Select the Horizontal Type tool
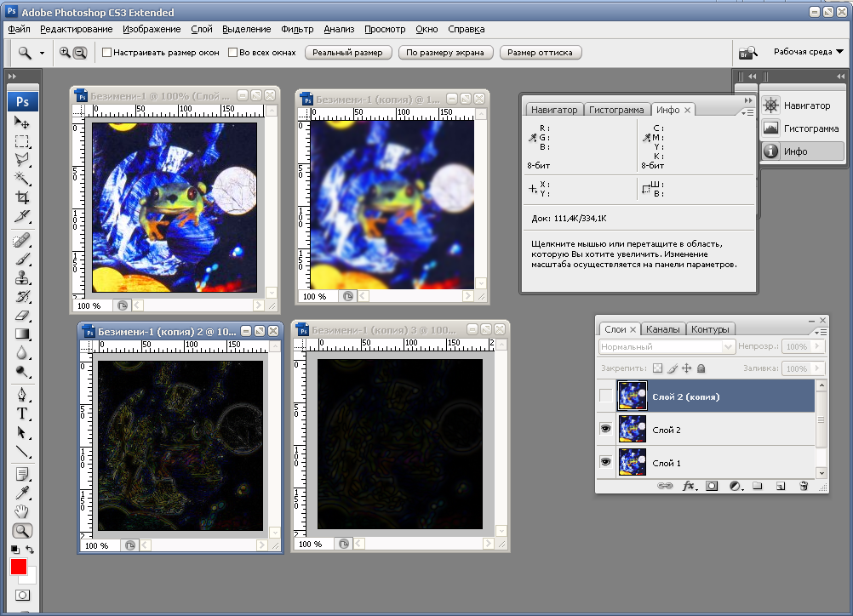 click(x=22, y=414)
